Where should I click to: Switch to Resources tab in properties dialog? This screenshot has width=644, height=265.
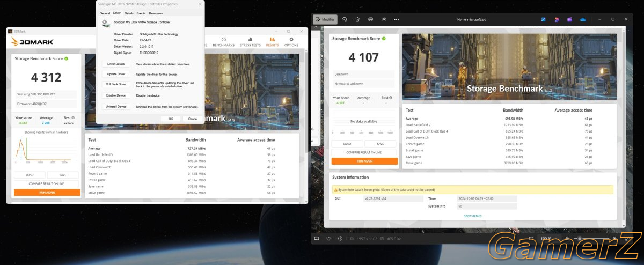click(x=156, y=13)
